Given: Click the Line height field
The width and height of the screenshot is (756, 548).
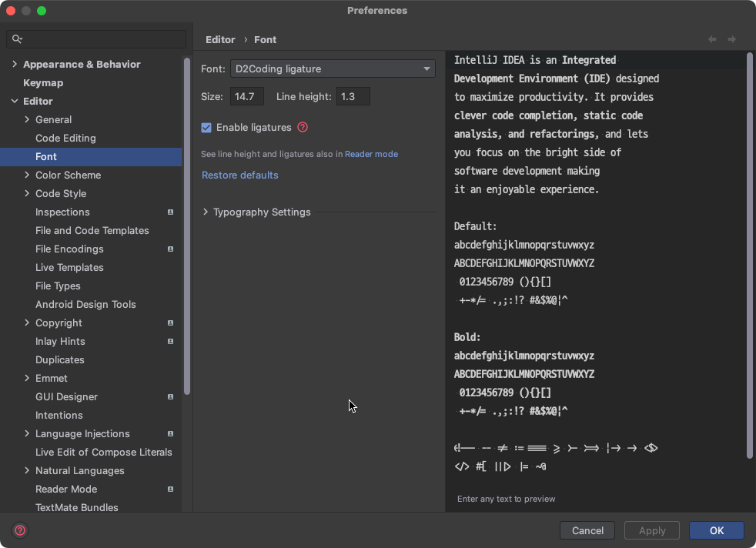Looking at the screenshot, I should click(353, 96).
